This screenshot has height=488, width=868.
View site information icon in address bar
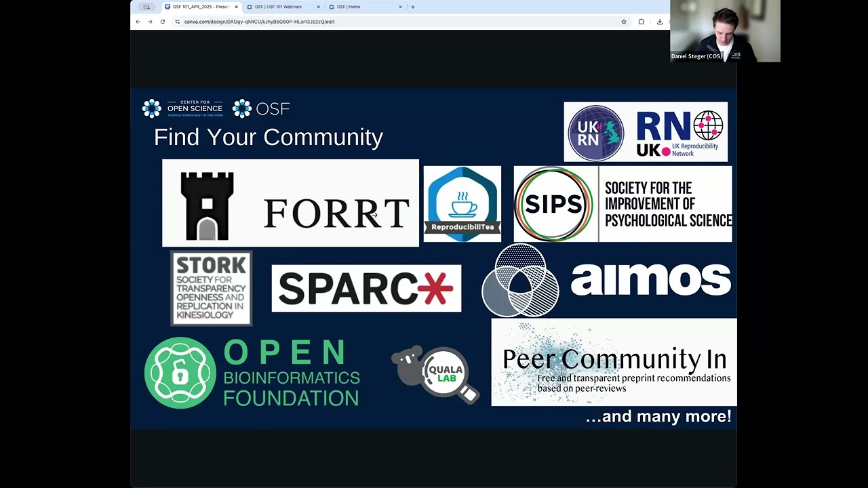click(178, 22)
